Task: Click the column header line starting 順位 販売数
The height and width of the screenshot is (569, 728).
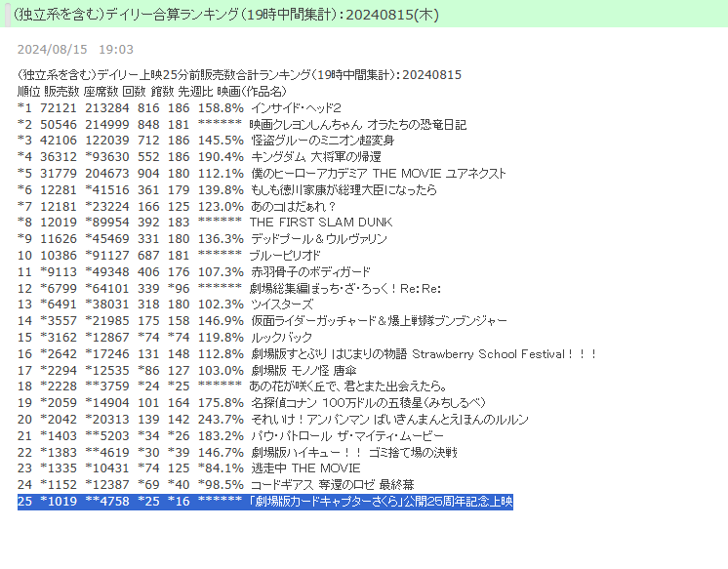Action: coord(152,91)
